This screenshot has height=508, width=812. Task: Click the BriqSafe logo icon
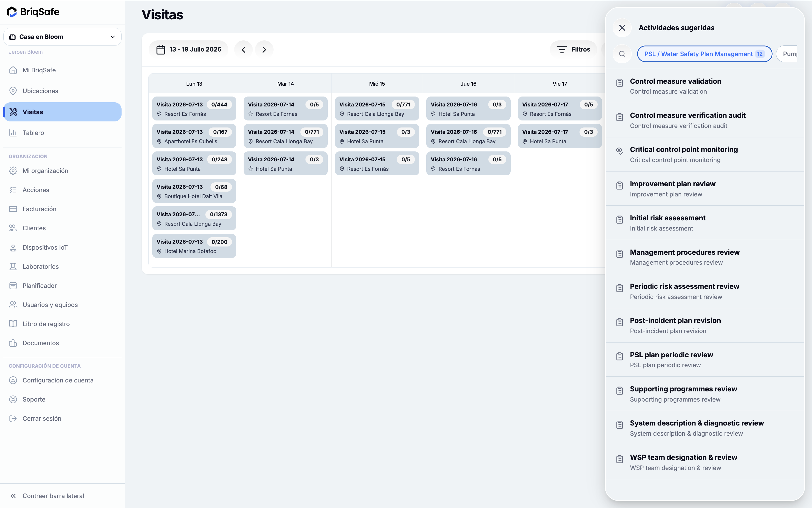coord(12,12)
